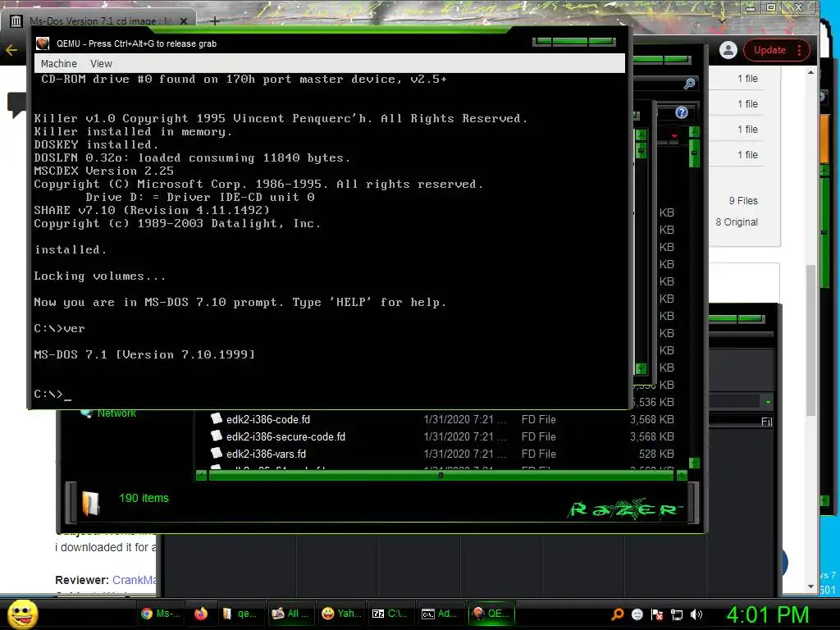840x630 pixels.
Task: Click the 190 items status text
Action: (144, 498)
